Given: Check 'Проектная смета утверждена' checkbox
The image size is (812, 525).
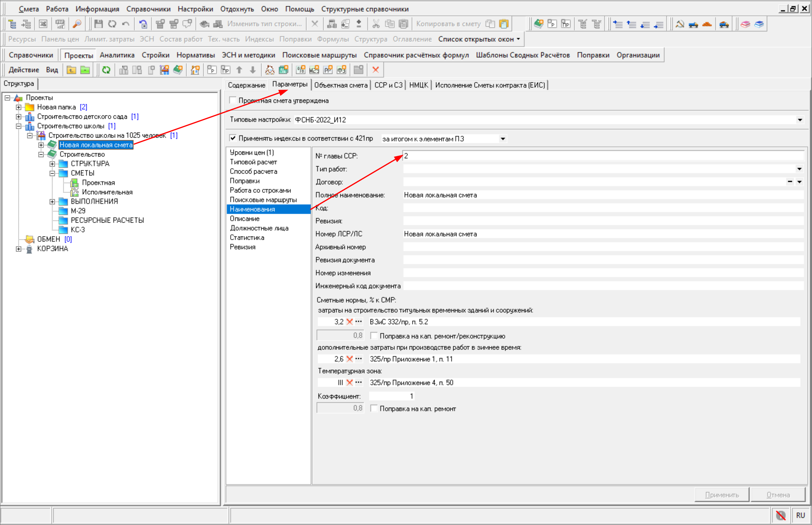Looking at the screenshot, I should (x=233, y=100).
